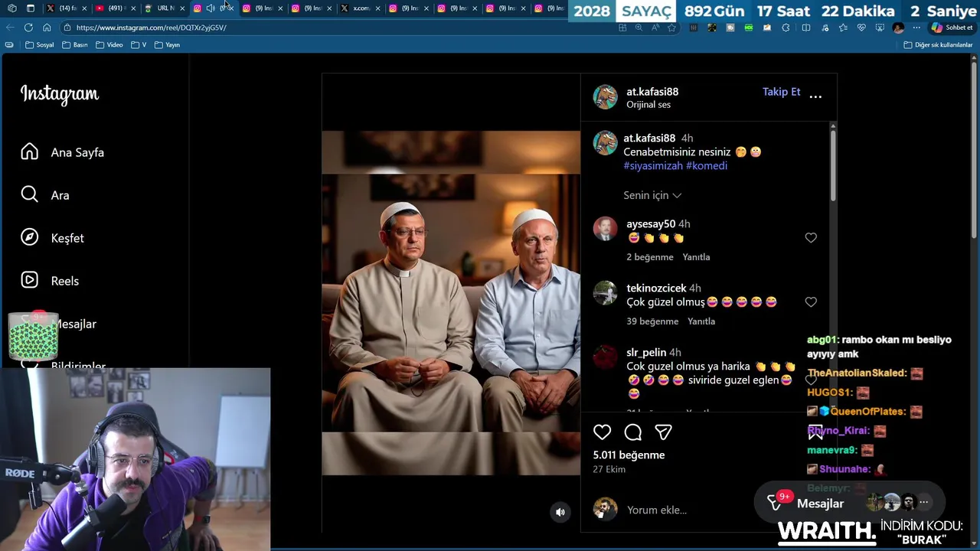Open #siyasimizah hashtag link
Image resolution: width=980 pixels, height=551 pixels.
coord(653,165)
